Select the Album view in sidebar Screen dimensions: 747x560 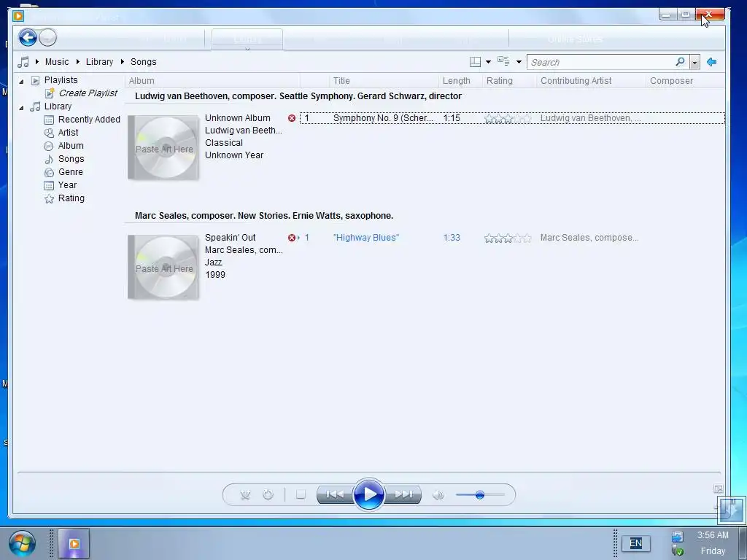coord(71,146)
